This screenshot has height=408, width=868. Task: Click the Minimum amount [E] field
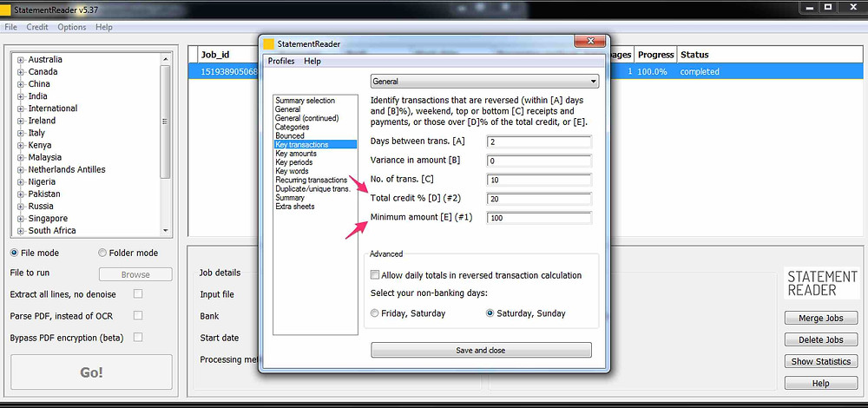(x=539, y=218)
